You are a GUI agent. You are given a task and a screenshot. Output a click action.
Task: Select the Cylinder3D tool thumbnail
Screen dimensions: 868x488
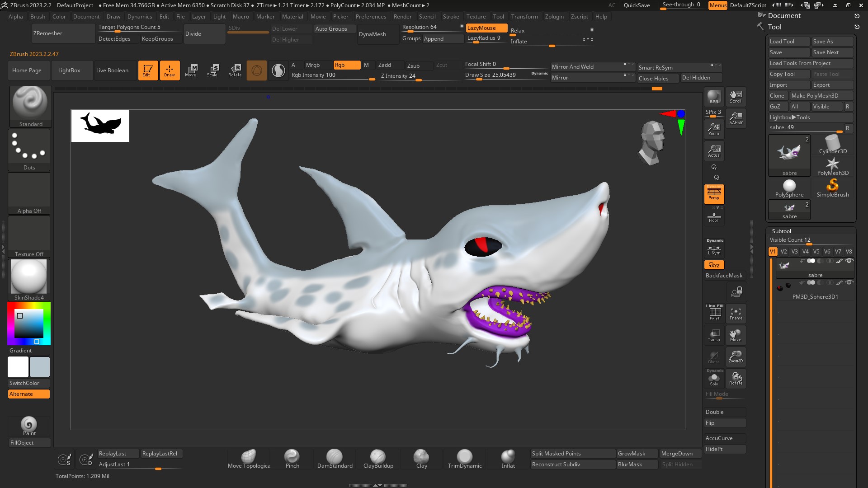833,145
